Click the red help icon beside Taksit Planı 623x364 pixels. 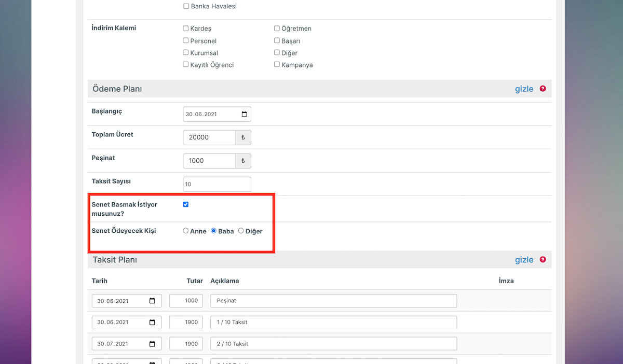(x=543, y=260)
